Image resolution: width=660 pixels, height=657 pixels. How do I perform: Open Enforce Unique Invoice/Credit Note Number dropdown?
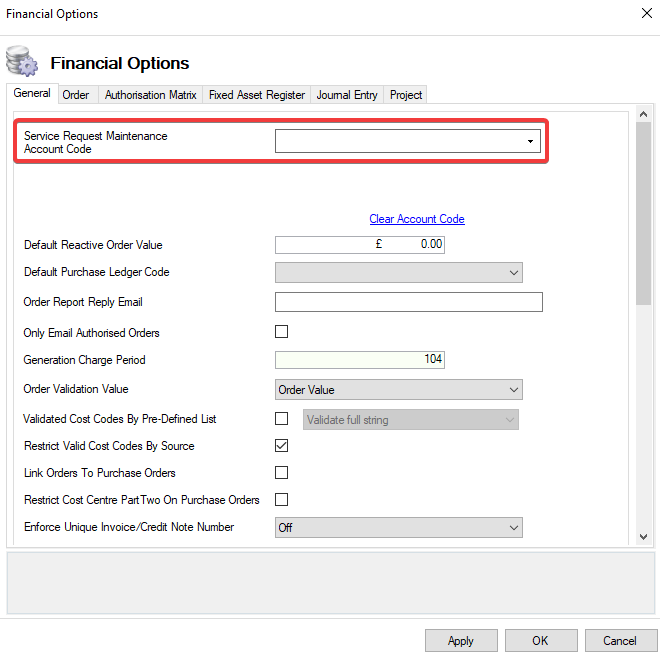[513, 527]
